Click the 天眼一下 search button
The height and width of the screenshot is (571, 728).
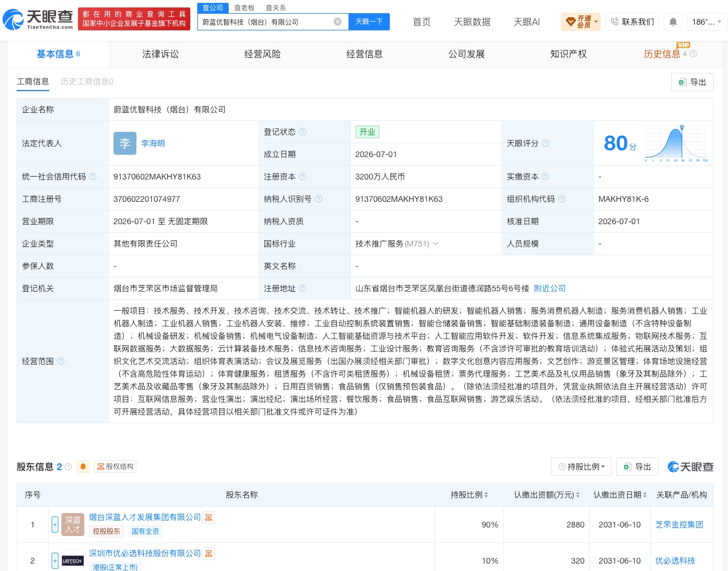[369, 22]
